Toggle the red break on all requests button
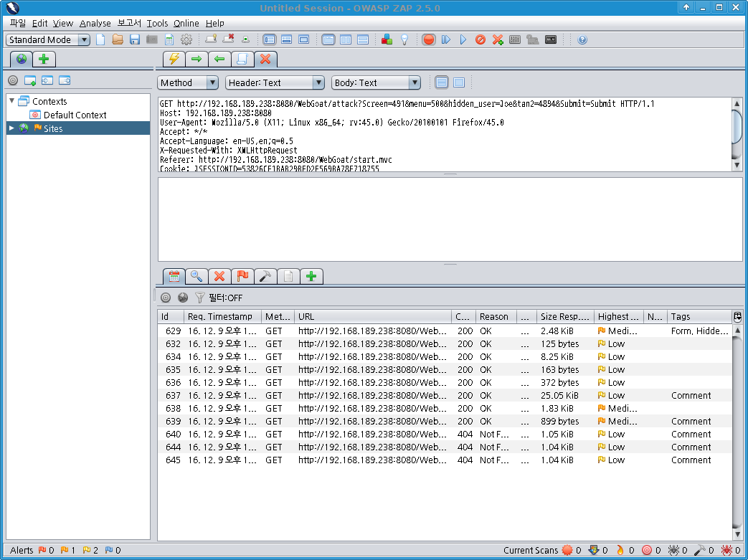This screenshot has width=748, height=560. (428, 39)
